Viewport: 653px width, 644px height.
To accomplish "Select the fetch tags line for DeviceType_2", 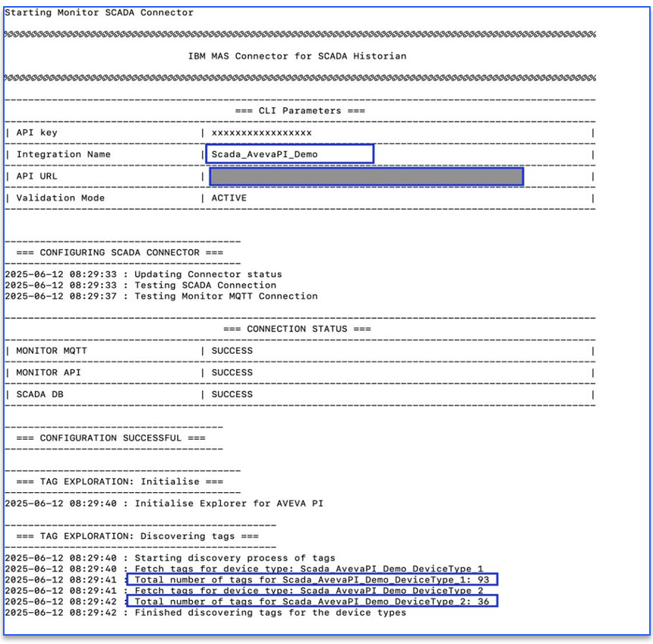I will tap(244, 590).
